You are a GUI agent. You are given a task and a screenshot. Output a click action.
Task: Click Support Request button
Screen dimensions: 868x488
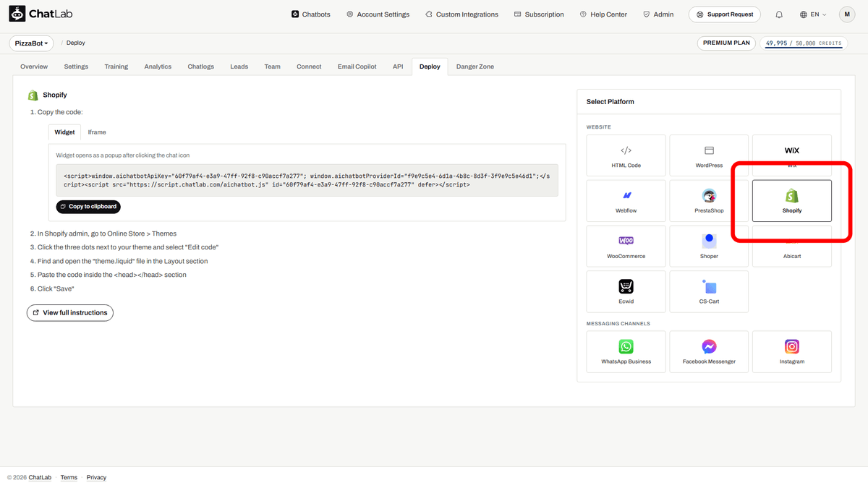726,14
